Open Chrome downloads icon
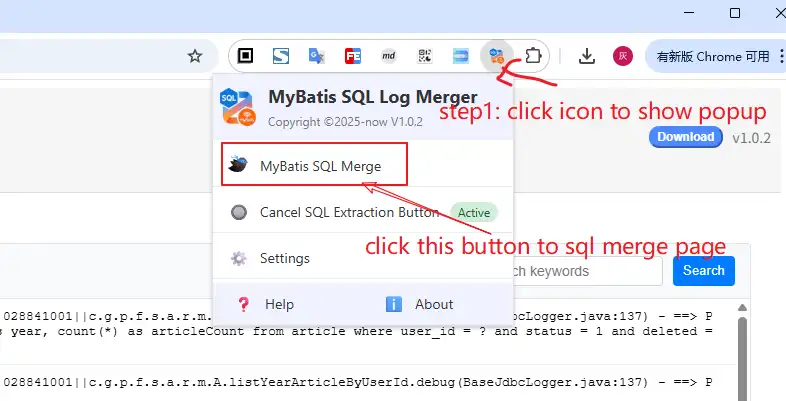This screenshot has width=786, height=401. [x=587, y=56]
